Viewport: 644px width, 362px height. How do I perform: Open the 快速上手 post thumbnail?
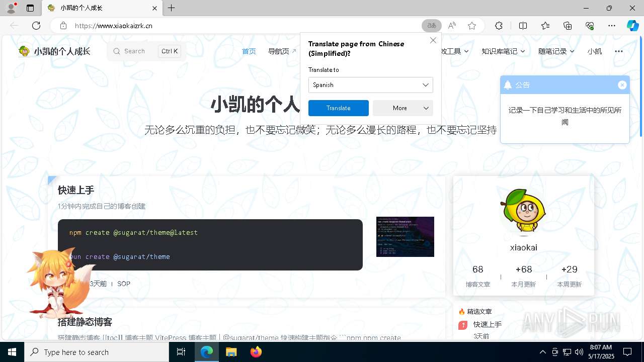pyautogui.click(x=405, y=237)
